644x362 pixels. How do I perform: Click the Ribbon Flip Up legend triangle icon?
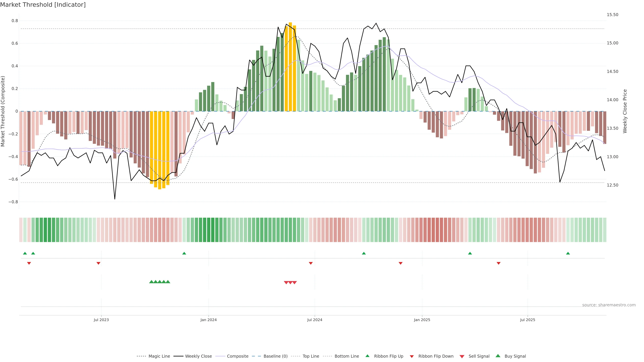coord(367,356)
